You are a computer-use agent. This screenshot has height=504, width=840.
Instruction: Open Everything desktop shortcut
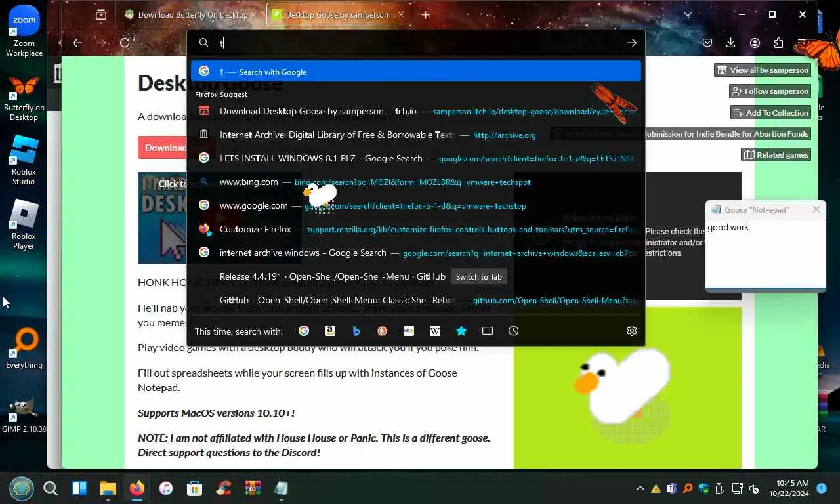(x=24, y=349)
